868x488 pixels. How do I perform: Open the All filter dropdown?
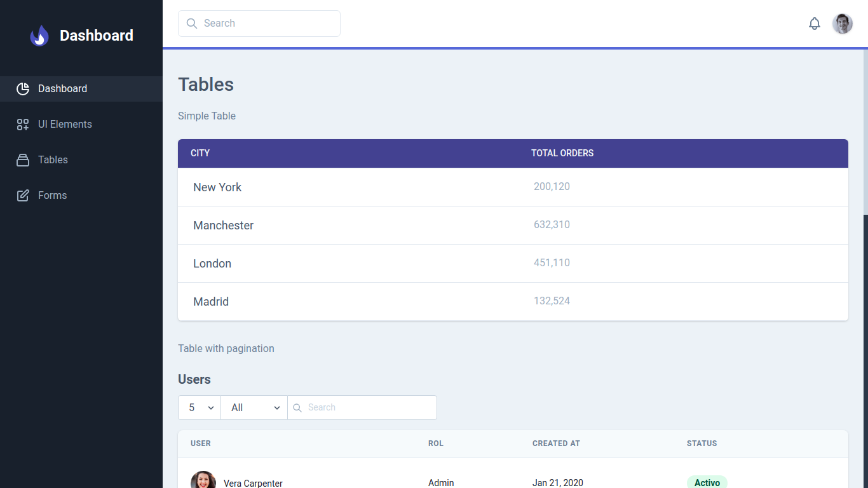point(254,408)
